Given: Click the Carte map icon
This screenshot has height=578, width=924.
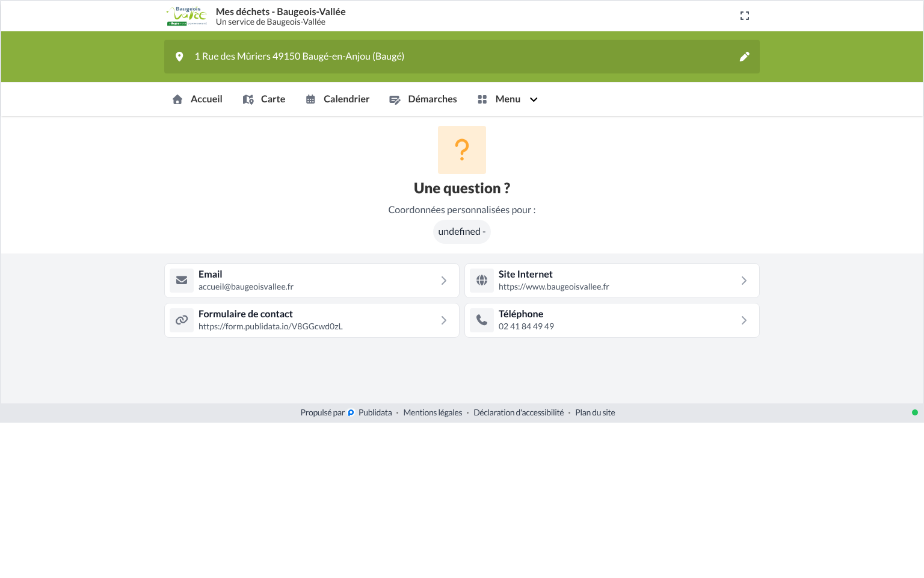Looking at the screenshot, I should tap(248, 99).
